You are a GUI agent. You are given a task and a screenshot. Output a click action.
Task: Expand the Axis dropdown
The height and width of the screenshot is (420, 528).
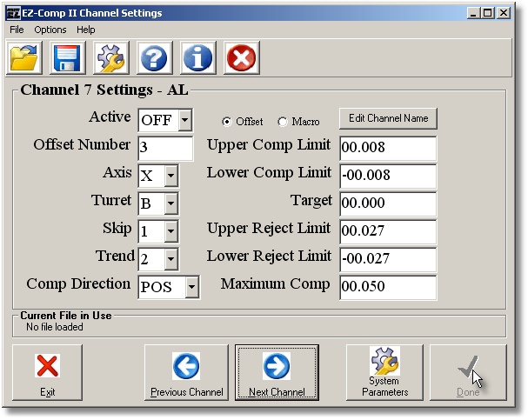tap(171, 176)
